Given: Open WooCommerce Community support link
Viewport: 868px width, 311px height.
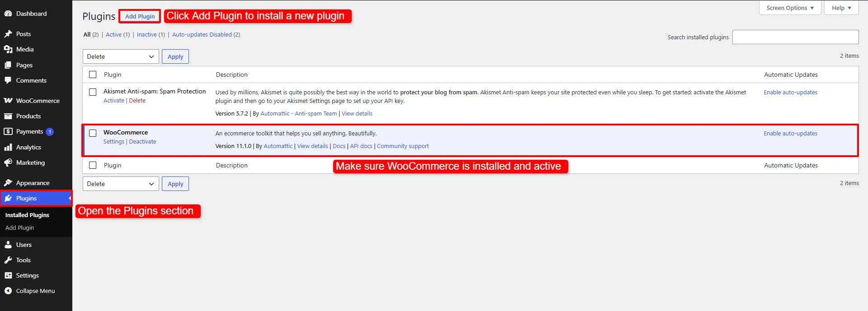Looking at the screenshot, I should [x=403, y=146].
